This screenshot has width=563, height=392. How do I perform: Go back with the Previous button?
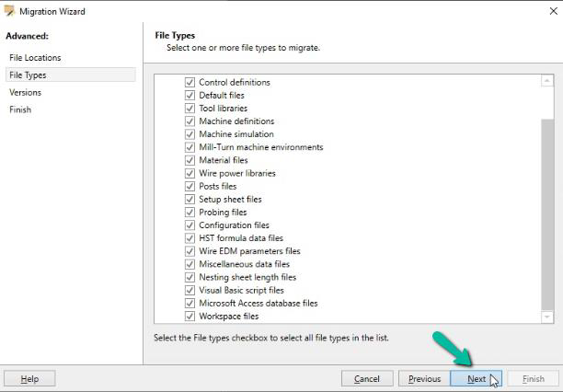pyautogui.click(x=424, y=379)
